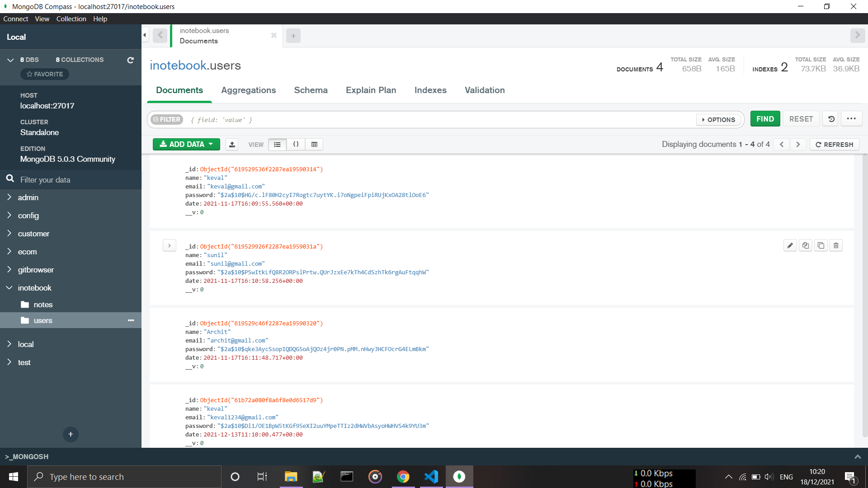Switch documents to JSON view
Viewport: 868px width, 488px height.
296,144
